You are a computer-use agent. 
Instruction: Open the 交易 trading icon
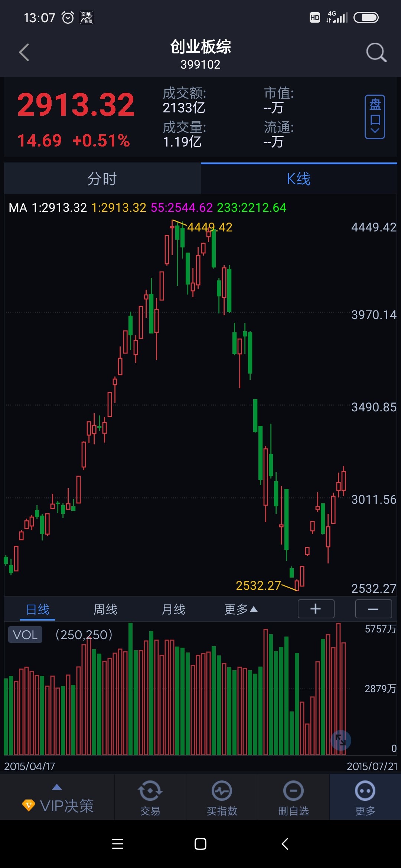pyautogui.click(x=150, y=798)
